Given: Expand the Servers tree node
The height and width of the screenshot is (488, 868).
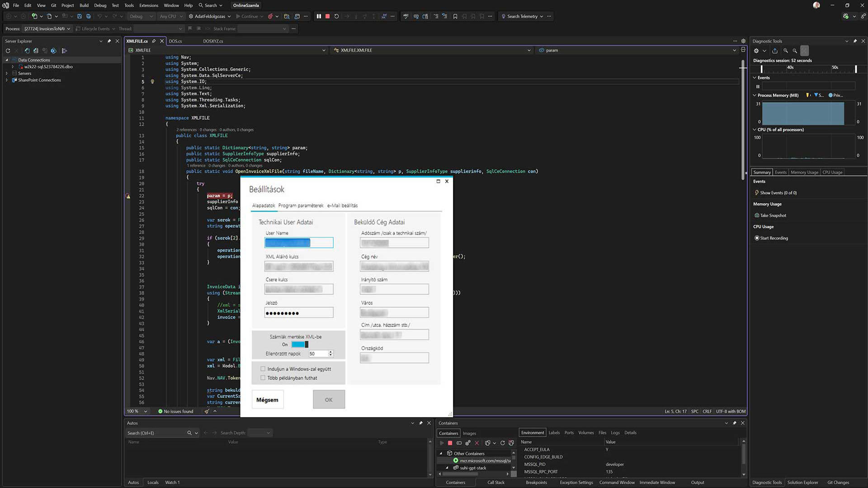Looking at the screenshot, I should 7,73.
